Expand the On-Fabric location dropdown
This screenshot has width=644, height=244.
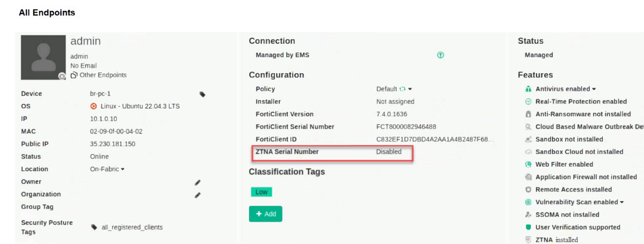click(123, 169)
